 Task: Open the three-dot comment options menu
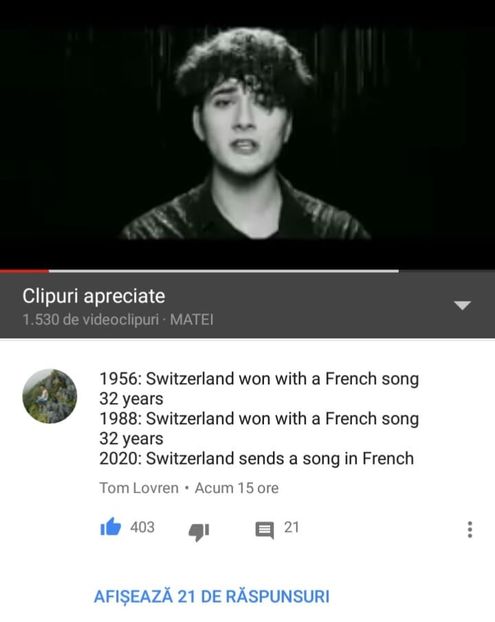470,530
